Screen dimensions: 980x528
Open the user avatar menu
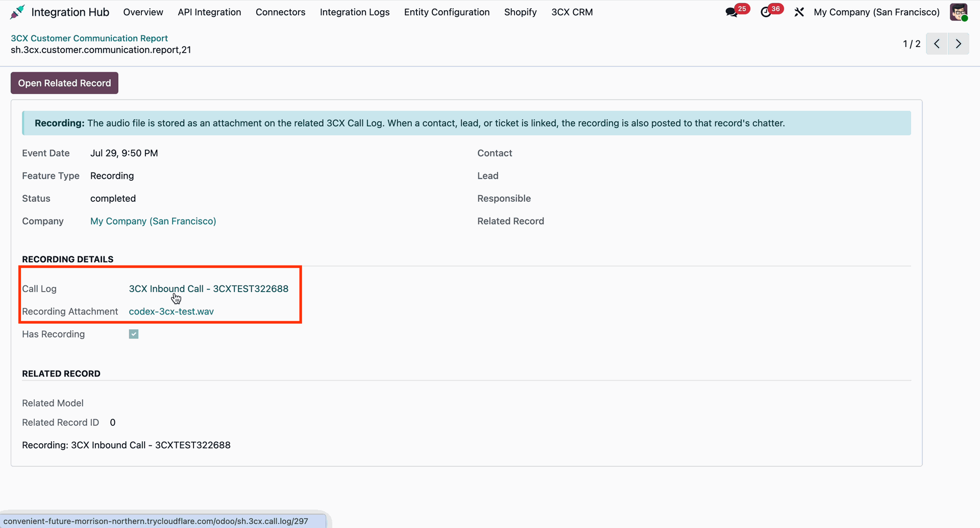pos(959,12)
